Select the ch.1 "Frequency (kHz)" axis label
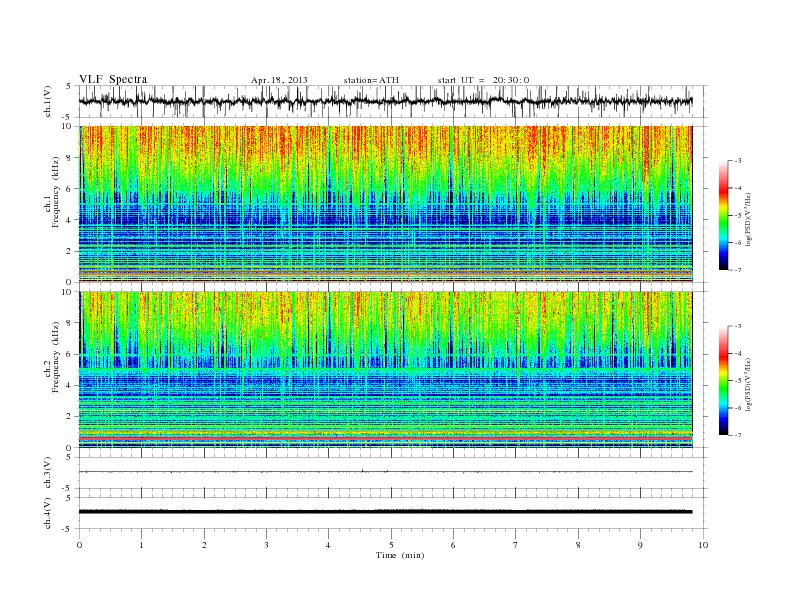792x612 pixels. [56, 192]
